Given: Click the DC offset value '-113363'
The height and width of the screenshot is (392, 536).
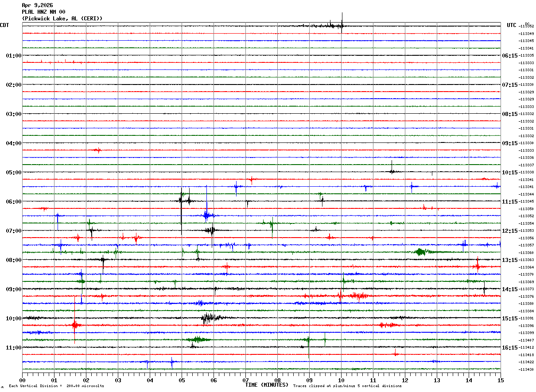Looking at the screenshot, I should [x=526, y=260].
